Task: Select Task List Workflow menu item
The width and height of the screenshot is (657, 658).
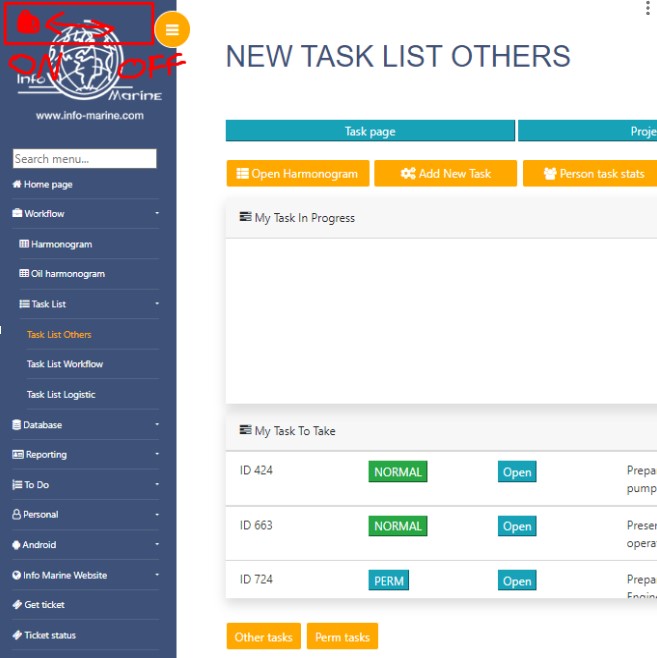Action: coord(65,364)
